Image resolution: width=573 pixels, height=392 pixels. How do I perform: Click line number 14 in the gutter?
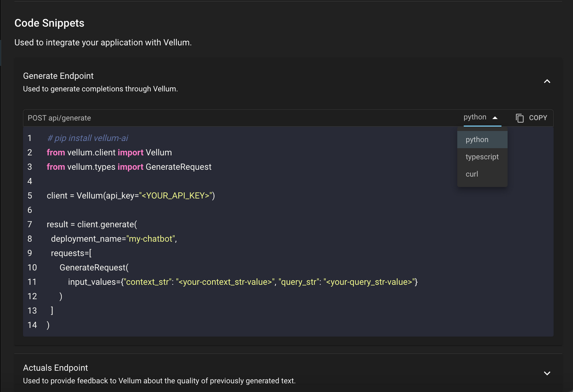[x=32, y=325]
